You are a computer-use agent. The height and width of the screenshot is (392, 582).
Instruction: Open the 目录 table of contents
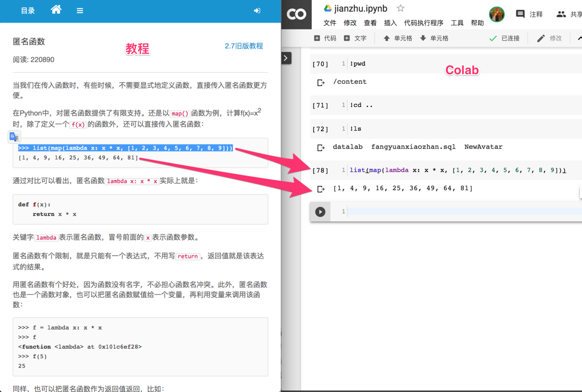pyautogui.click(x=27, y=10)
